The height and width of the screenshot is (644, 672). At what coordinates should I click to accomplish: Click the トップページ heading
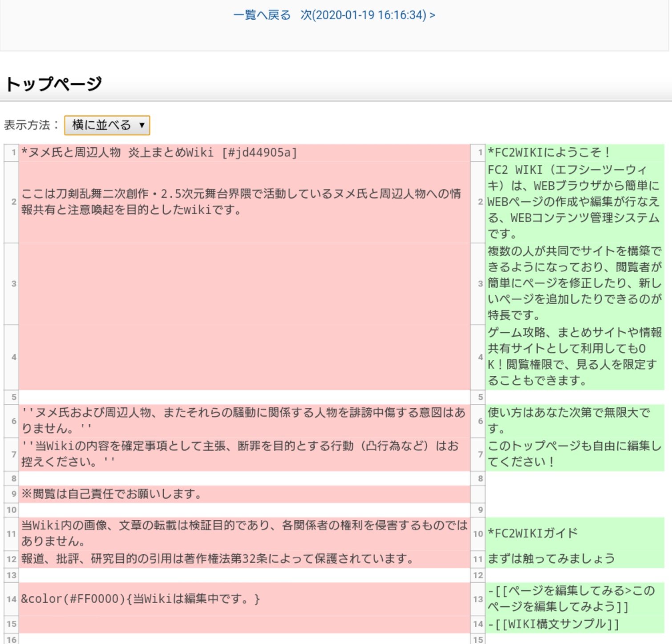[54, 84]
